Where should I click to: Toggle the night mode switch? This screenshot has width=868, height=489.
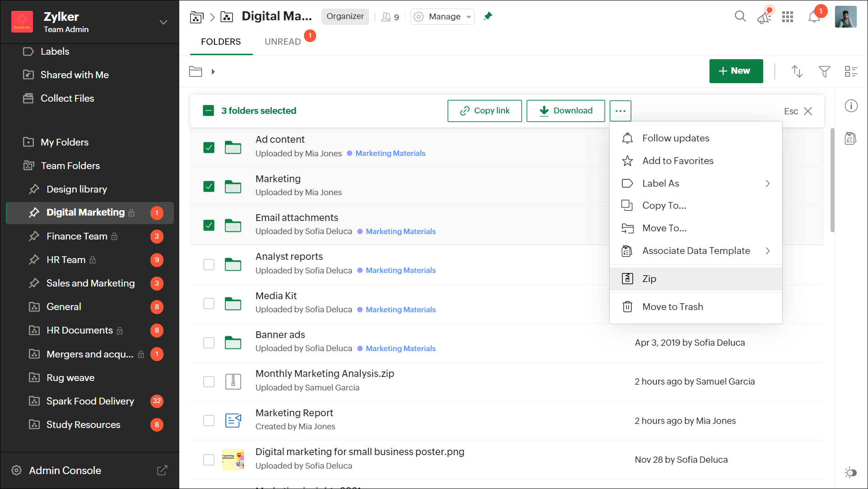pyautogui.click(x=851, y=473)
